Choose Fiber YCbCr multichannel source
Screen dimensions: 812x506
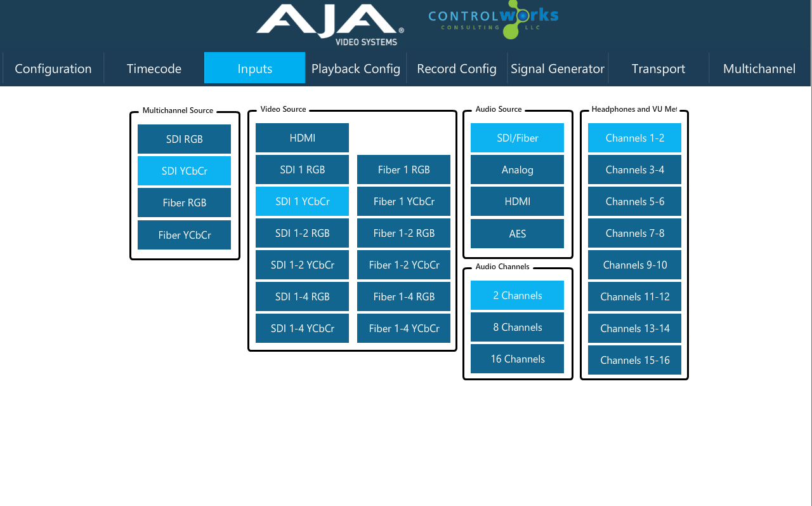click(184, 235)
